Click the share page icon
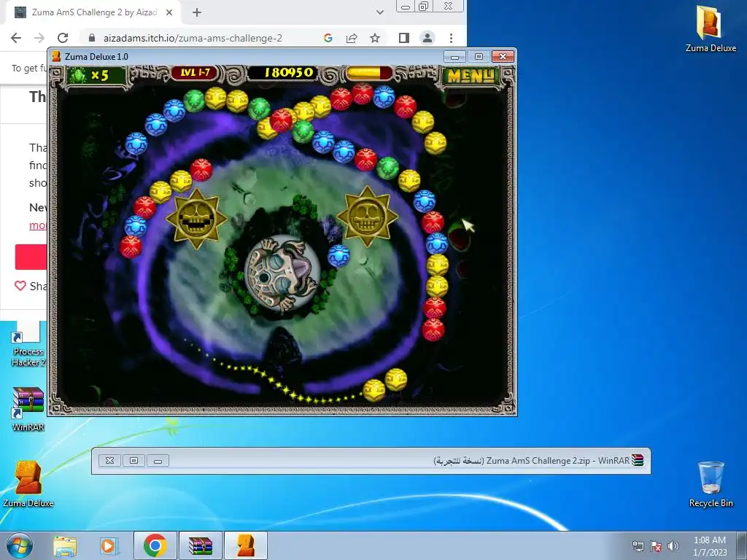 (x=352, y=38)
